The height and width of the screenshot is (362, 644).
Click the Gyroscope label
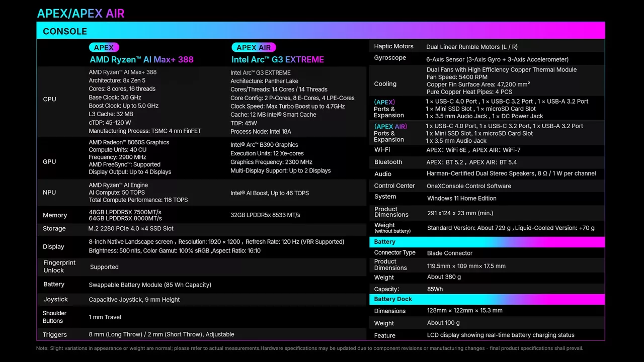tap(390, 58)
